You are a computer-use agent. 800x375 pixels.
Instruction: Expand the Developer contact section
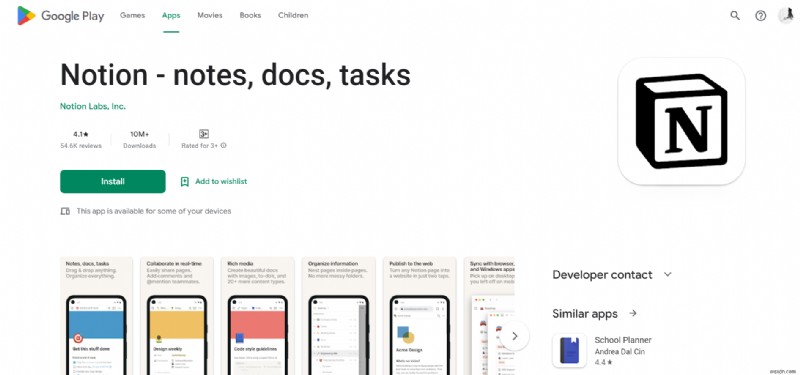(667, 274)
